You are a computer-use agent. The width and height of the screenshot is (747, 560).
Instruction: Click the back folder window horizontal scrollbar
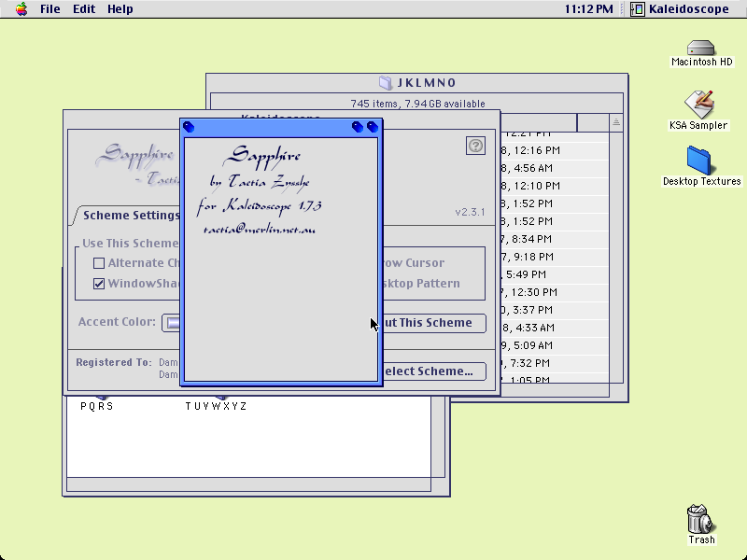pyautogui.click(x=248, y=484)
